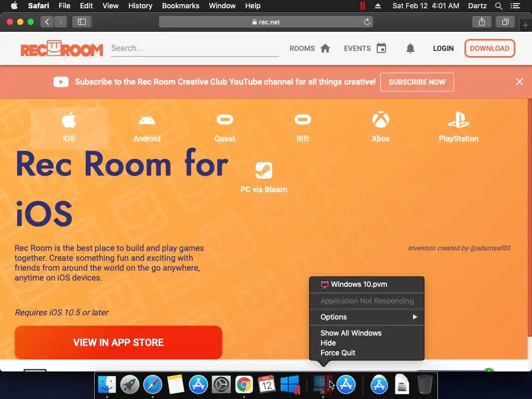Image resolution: width=532 pixels, height=399 pixels.
Task: Open Finder from the Dock
Action: 107,384
